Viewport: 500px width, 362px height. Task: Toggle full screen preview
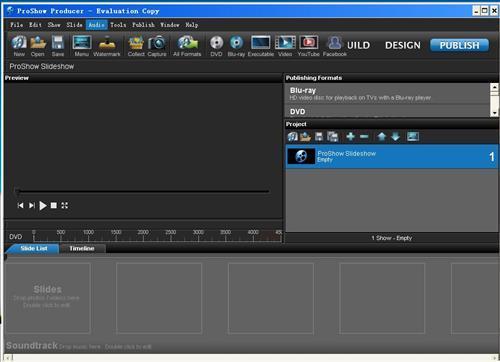click(65, 205)
